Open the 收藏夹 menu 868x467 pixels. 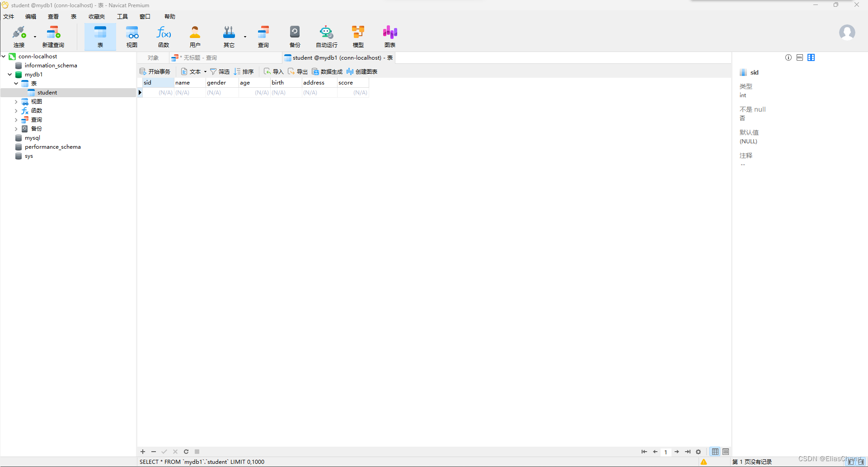click(x=97, y=16)
